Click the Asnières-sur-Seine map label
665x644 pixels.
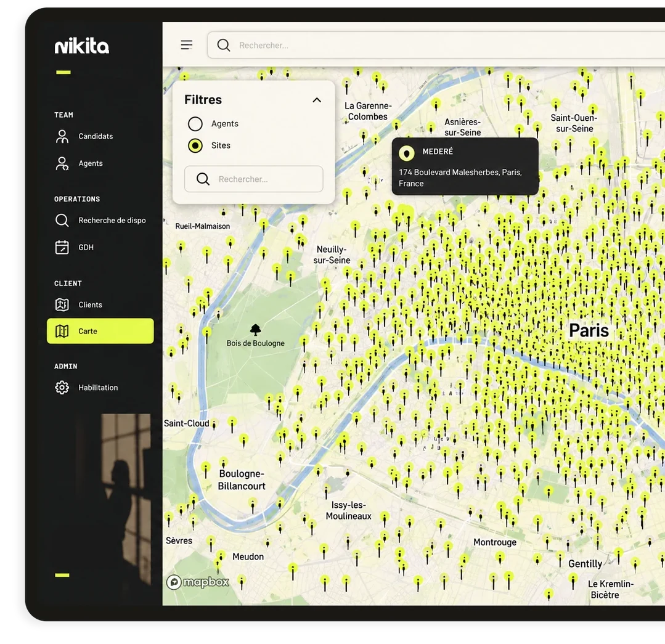click(x=463, y=127)
